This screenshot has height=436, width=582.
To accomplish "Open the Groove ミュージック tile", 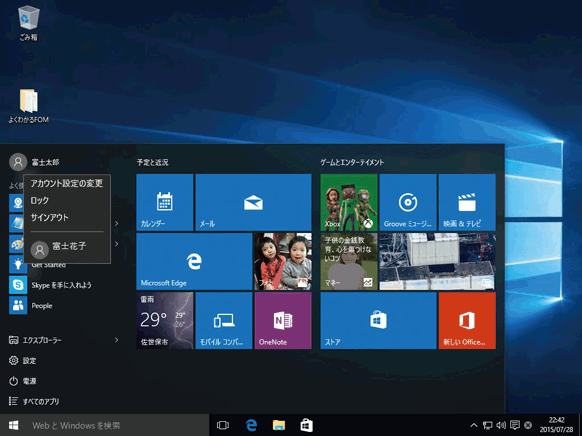I will coord(408,202).
